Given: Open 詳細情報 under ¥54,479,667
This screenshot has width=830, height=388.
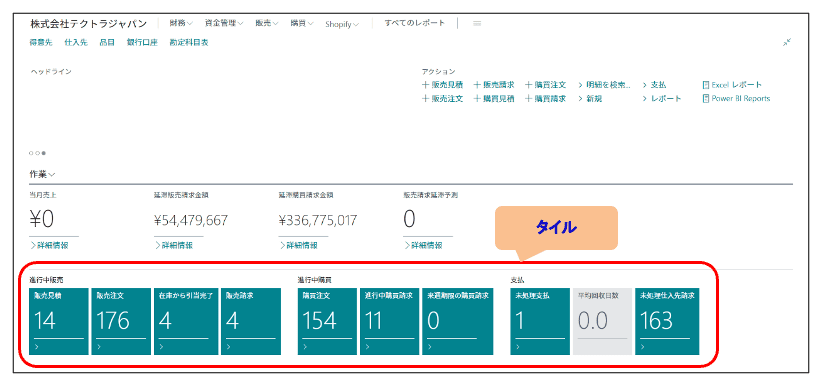Looking at the screenshot, I should [x=174, y=245].
